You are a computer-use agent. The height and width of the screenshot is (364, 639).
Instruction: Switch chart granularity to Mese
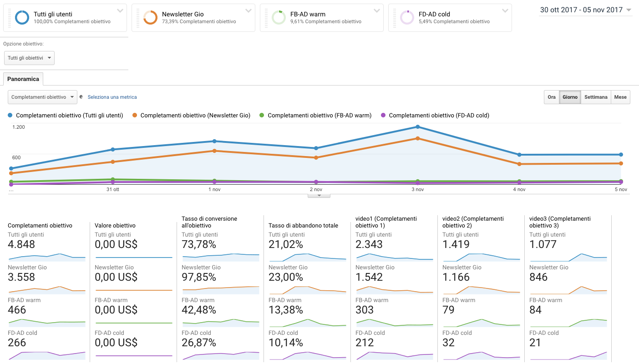tap(620, 97)
